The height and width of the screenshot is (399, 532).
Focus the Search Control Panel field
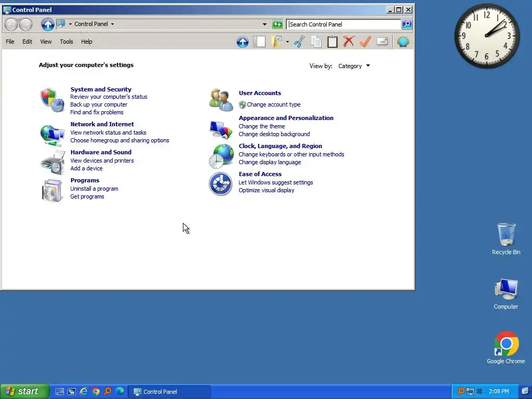click(x=344, y=24)
